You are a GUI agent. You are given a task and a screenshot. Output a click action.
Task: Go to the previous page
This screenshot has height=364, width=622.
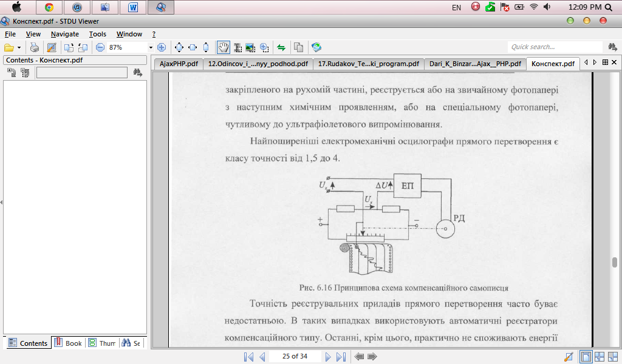tap(262, 357)
